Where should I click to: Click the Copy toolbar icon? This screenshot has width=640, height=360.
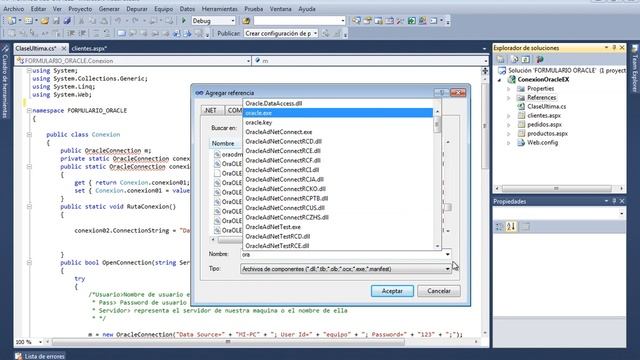(93, 21)
